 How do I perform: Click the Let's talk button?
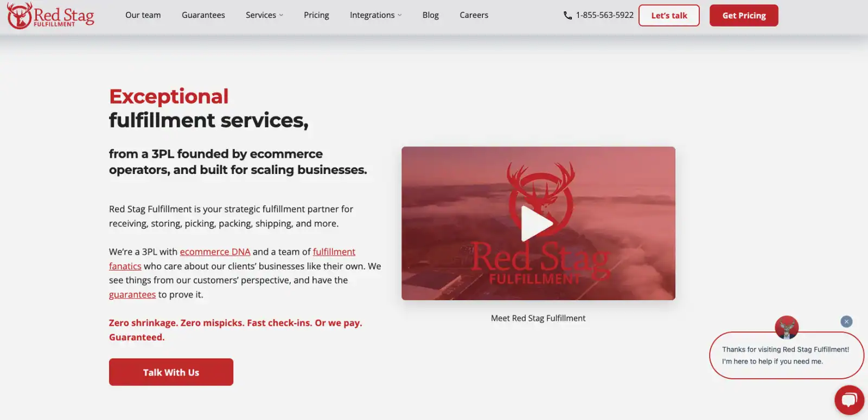[669, 15]
